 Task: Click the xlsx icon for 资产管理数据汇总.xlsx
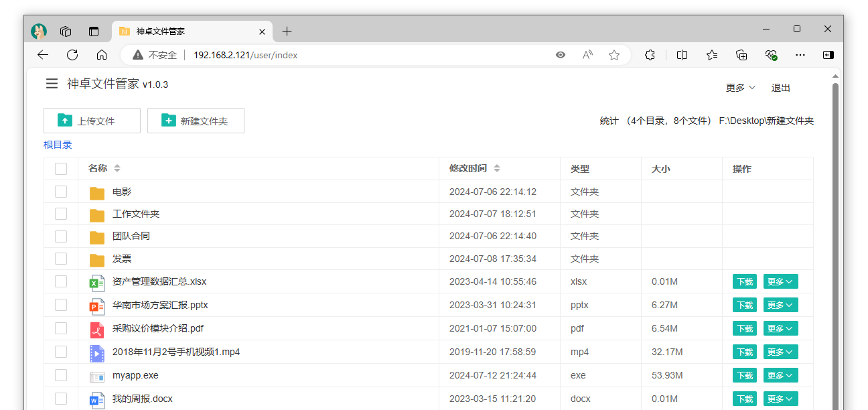pyautogui.click(x=97, y=283)
